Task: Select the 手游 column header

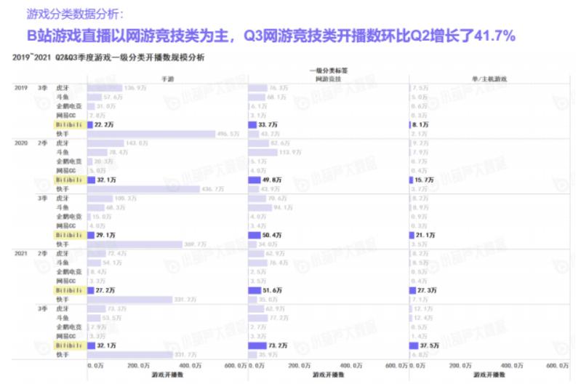Action: (167, 79)
